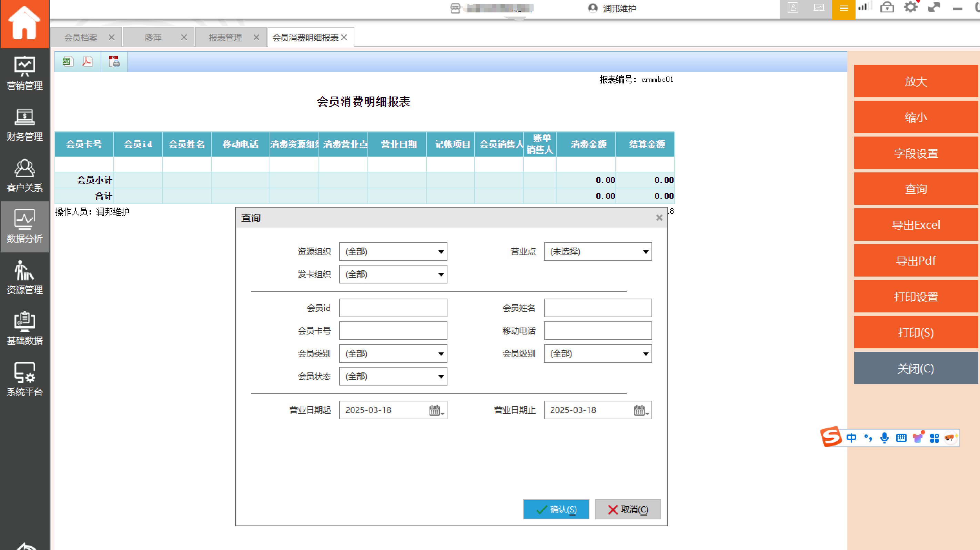Click the 移动电话 input field
This screenshot has width=980, height=550.
(x=598, y=331)
